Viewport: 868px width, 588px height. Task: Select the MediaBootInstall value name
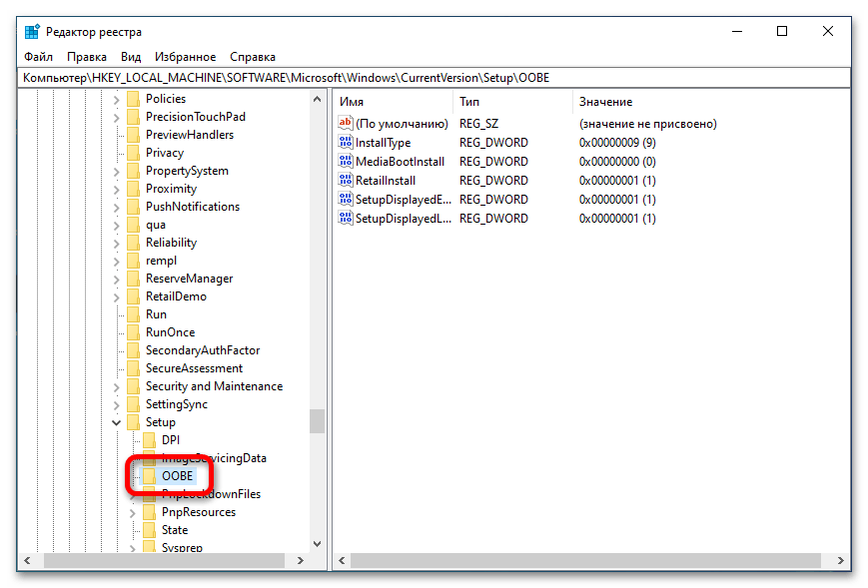click(x=400, y=162)
